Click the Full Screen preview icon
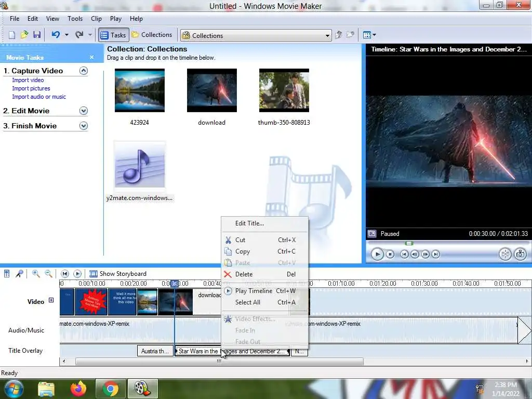 tap(372, 234)
